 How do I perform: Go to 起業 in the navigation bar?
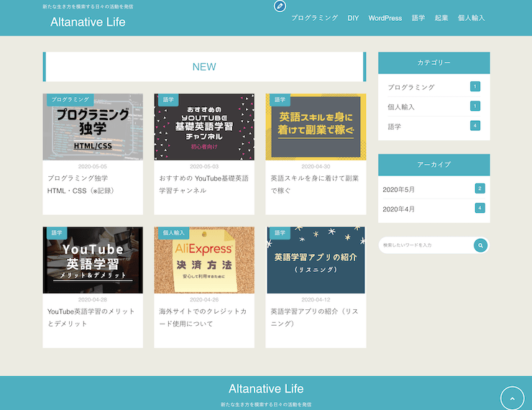(441, 18)
